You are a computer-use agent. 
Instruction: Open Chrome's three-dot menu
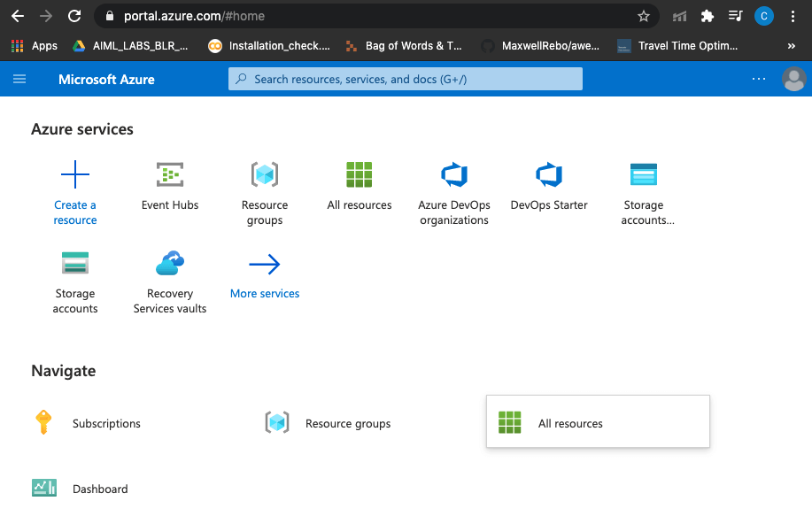tap(793, 15)
